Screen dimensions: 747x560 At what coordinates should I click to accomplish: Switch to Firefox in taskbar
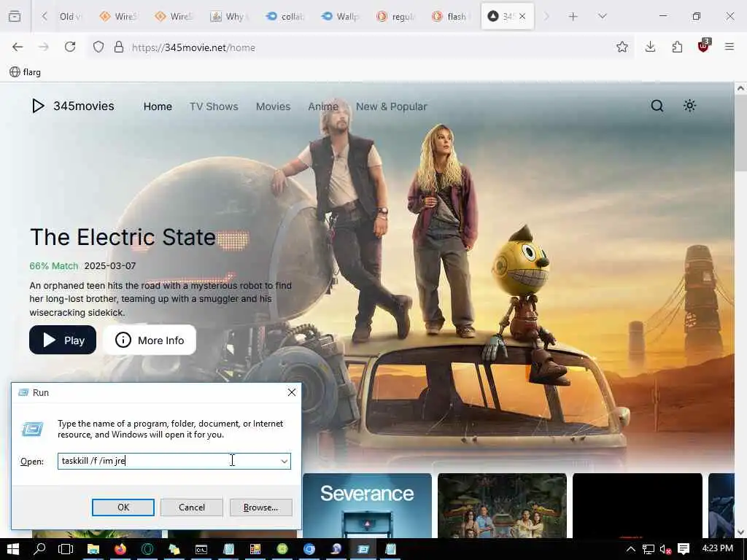pos(120,549)
